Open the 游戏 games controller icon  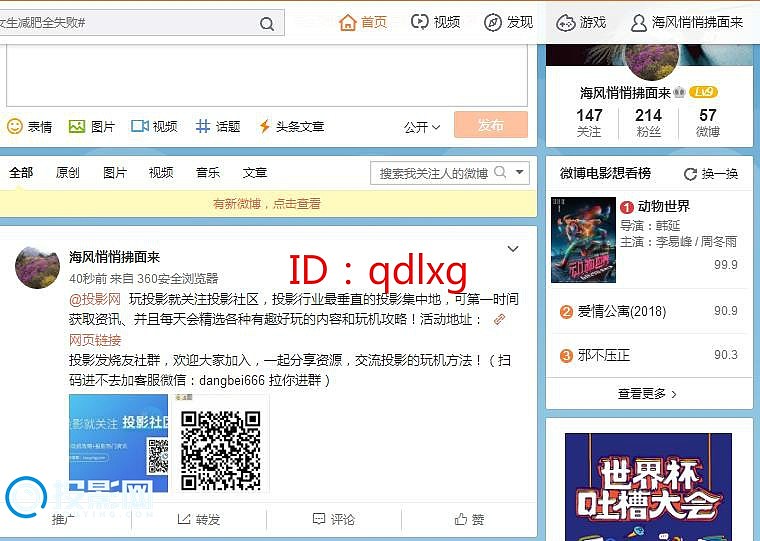click(566, 22)
